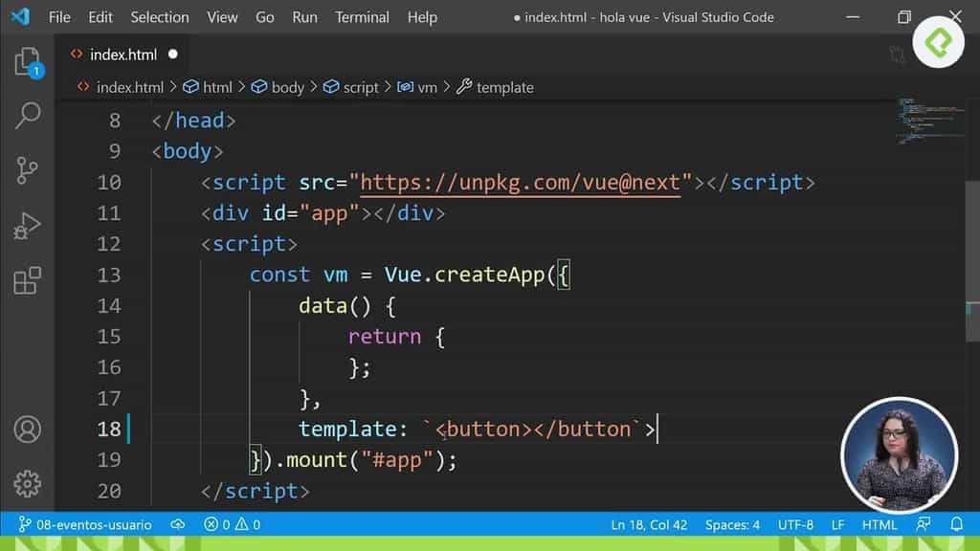Checkout a branch via 08-eventos-usuario
Viewport: 980px width, 551px height.
point(84,524)
